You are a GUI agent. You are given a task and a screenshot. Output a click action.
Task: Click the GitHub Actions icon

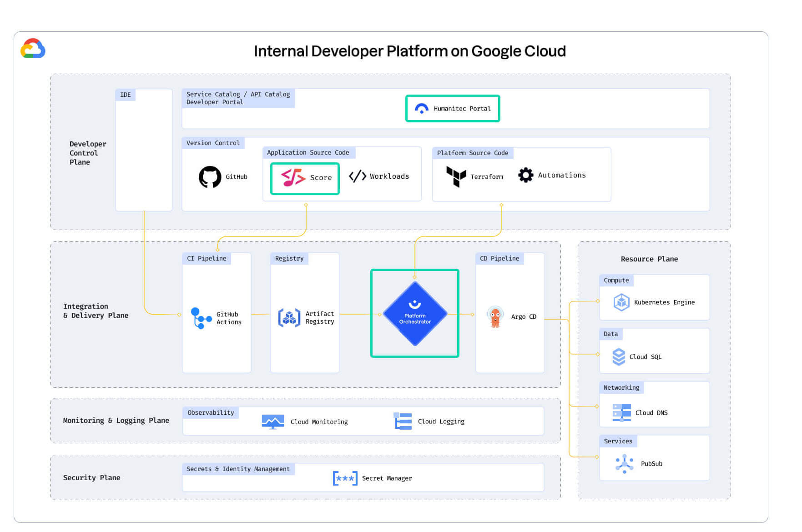(201, 318)
